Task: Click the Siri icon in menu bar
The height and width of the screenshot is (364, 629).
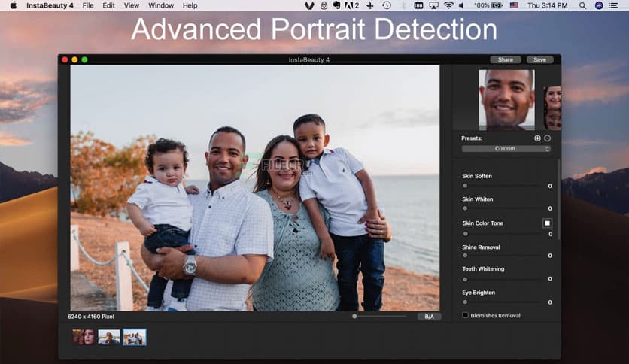Action: click(x=599, y=5)
